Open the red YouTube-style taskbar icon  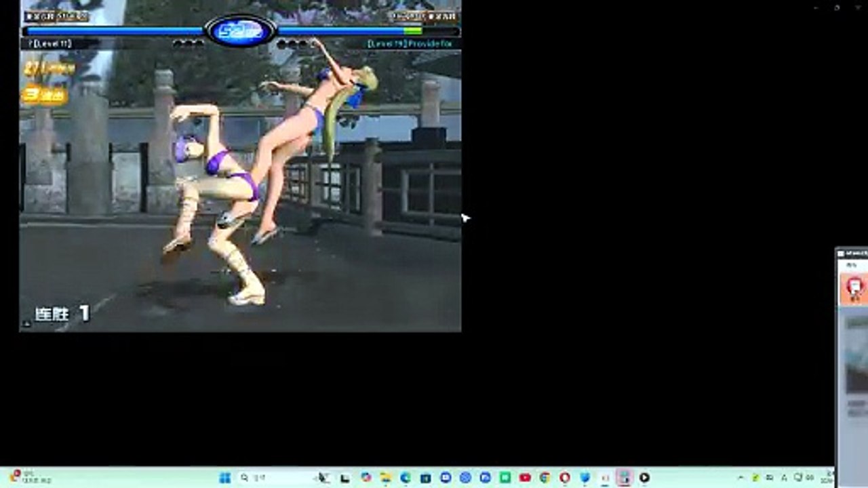coord(525,478)
